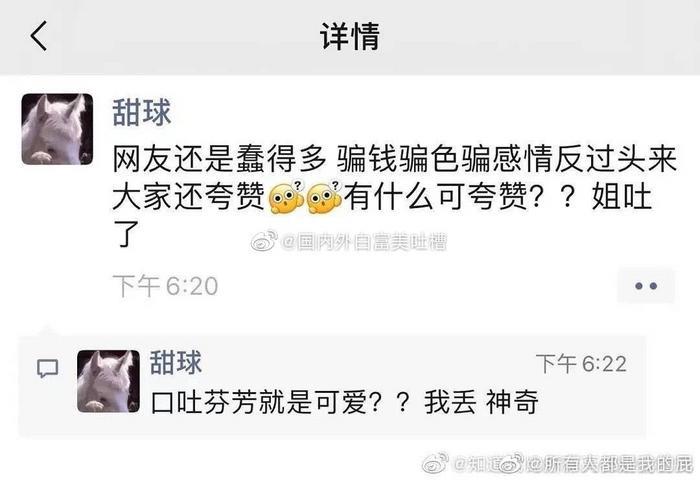The height and width of the screenshot is (481, 700).
Task: Click the @所有人都是我的屁 watermark text
Action: (x=609, y=464)
